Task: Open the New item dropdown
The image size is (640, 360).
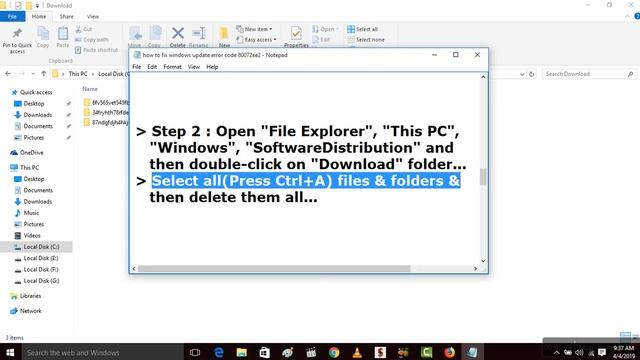Action: tap(254, 29)
